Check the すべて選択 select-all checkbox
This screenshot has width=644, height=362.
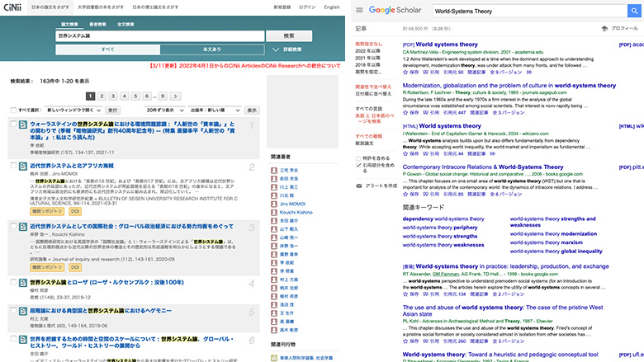click(13, 110)
